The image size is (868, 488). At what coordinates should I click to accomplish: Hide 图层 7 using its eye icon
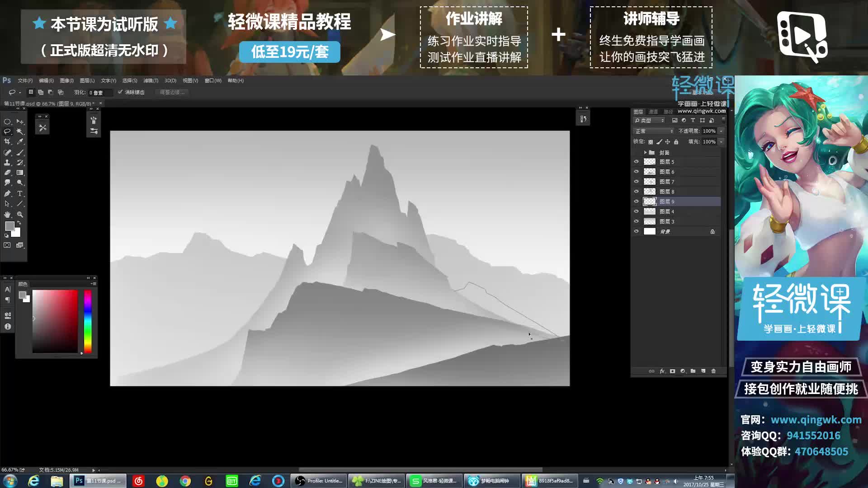636,182
